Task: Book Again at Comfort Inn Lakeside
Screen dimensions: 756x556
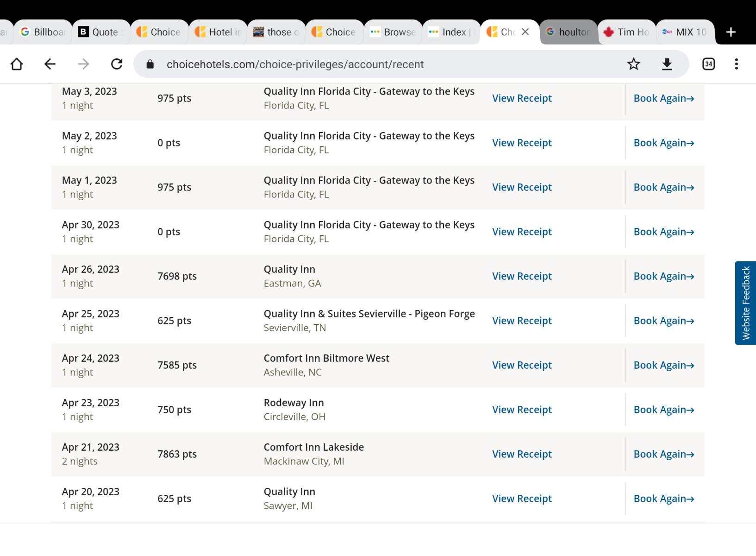Action: click(x=663, y=454)
